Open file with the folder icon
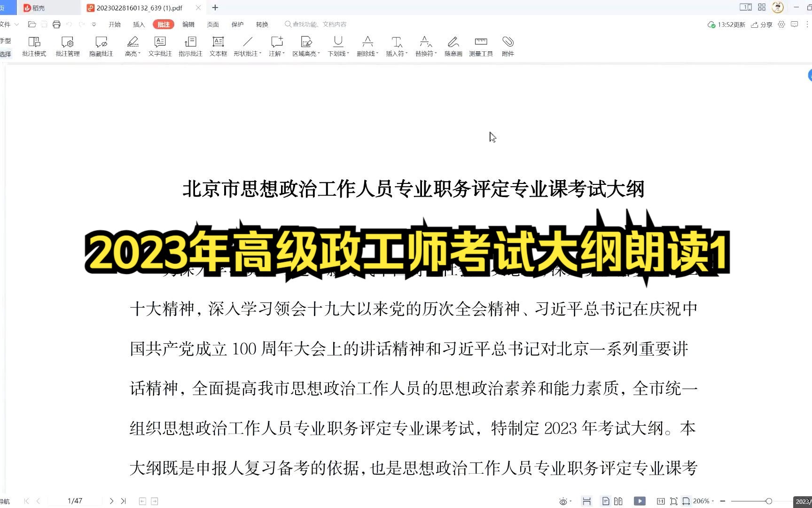Image resolution: width=812 pixels, height=508 pixels. [x=32, y=24]
